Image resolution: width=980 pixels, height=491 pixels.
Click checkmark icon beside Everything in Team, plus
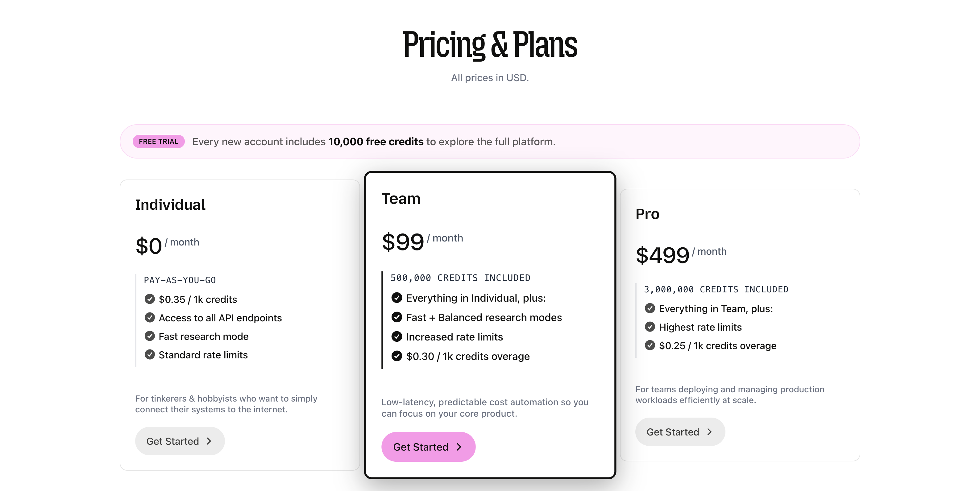(x=650, y=308)
